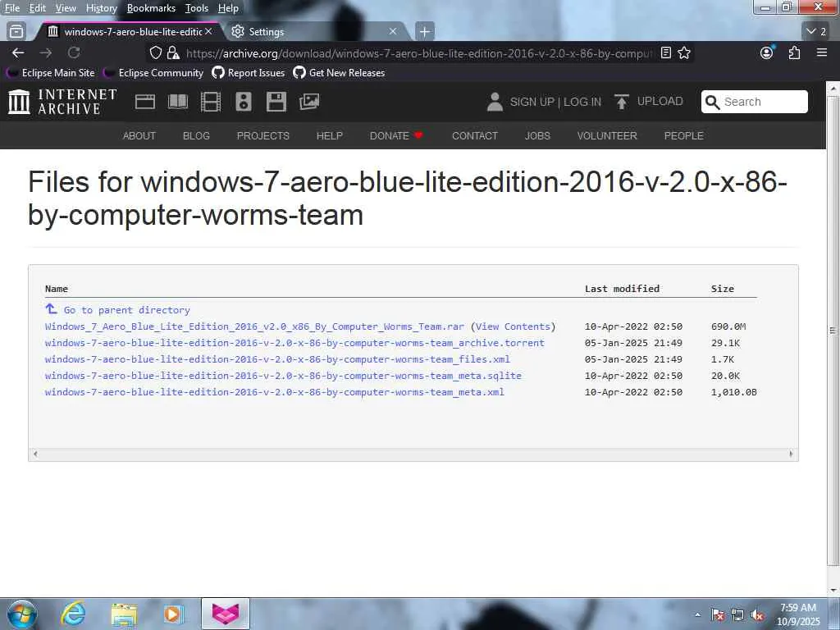Click the upload arrow icon

[622, 102]
